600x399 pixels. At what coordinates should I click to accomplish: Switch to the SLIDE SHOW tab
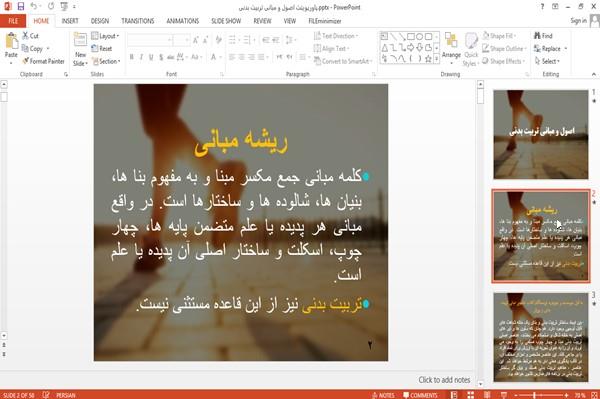pos(226,21)
